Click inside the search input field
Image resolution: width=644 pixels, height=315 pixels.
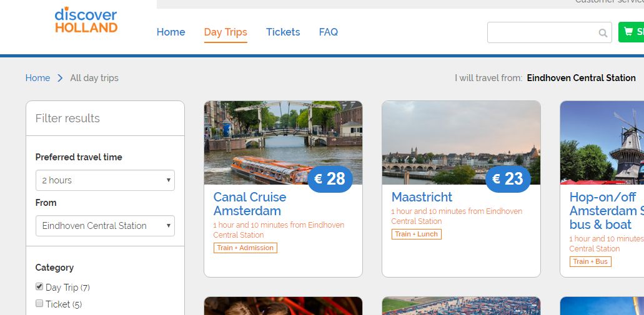pos(540,33)
